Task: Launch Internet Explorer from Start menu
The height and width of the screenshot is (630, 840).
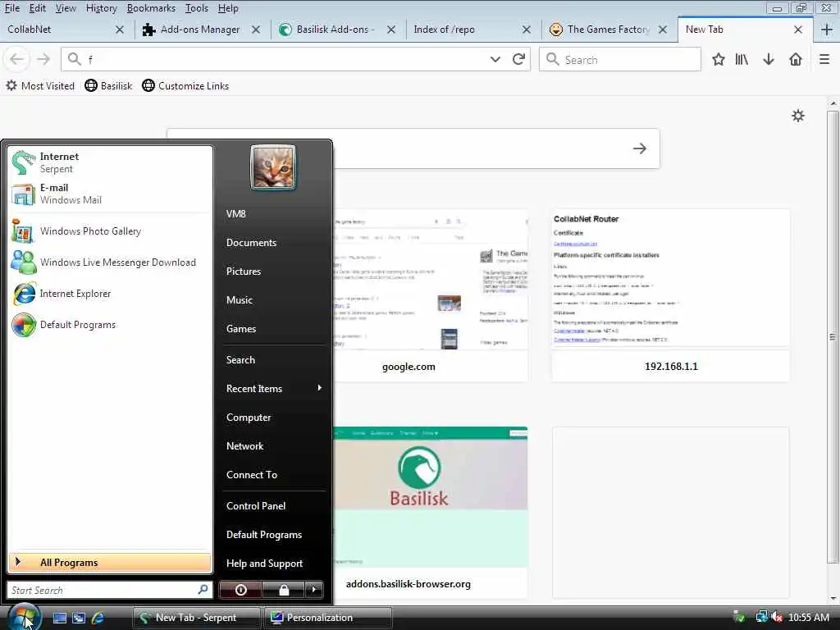Action: pyautogui.click(x=110, y=294)
